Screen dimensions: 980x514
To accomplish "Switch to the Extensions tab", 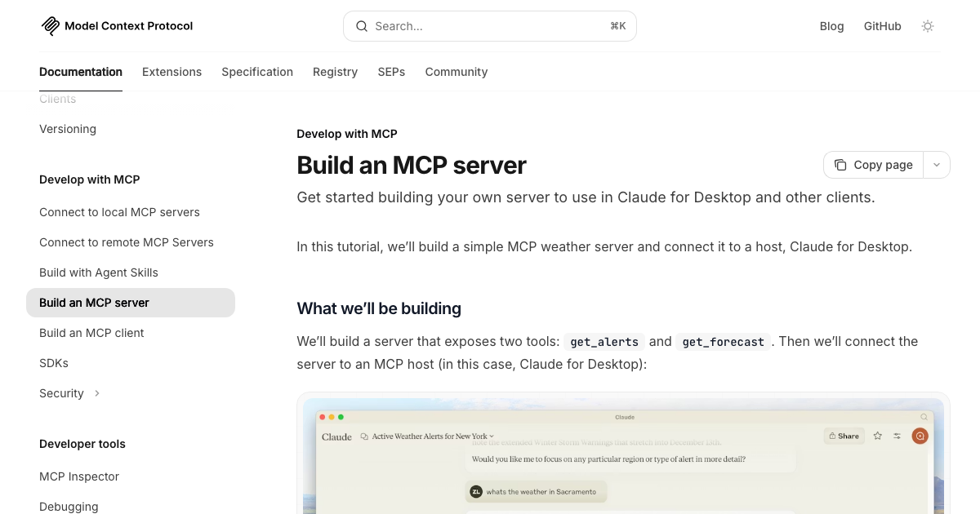I will pos(171,72).
